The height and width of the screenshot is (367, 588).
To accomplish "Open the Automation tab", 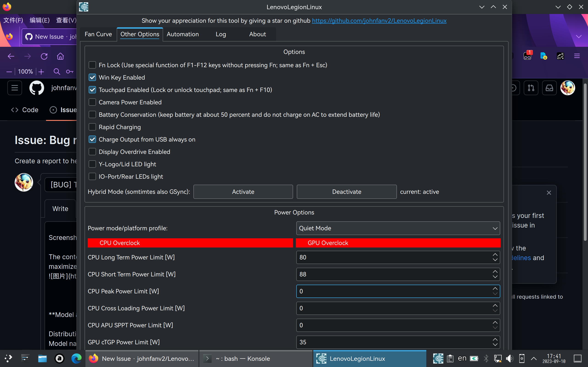I will 182,34.
